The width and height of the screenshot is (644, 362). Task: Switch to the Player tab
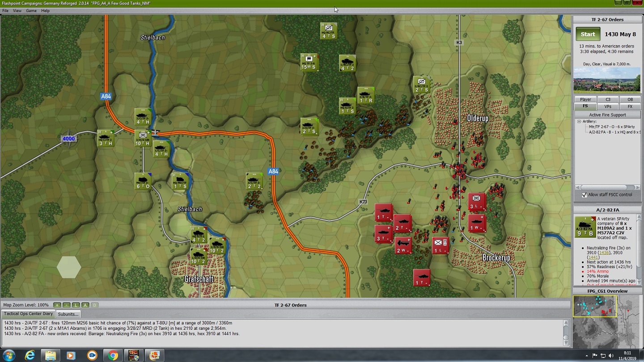[585, 99]
